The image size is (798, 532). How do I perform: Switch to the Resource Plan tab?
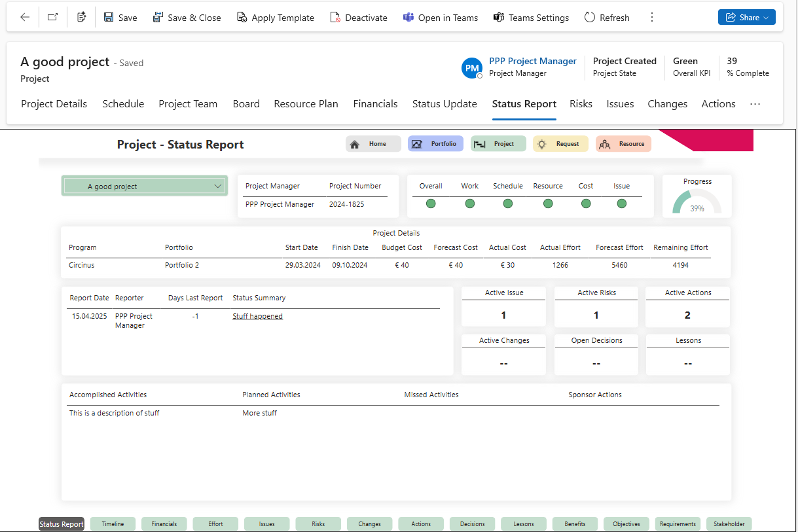pos(306,104)
